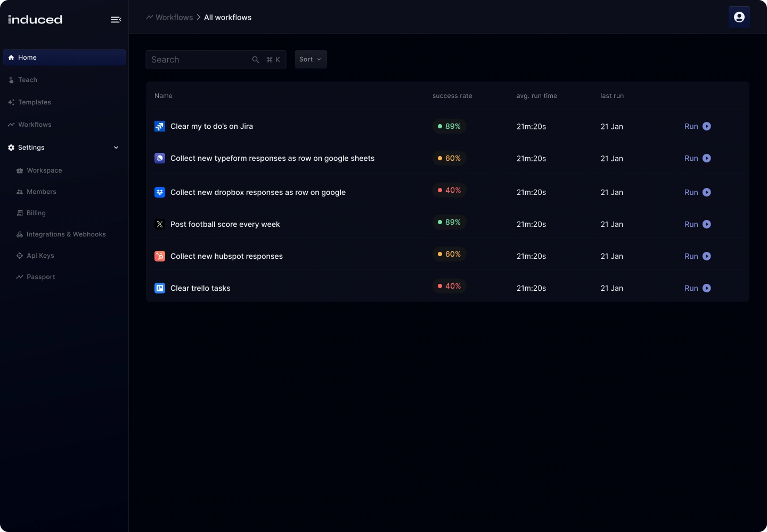Screen dimensions: 767x532
Task: Click the Templates sparkle icon
Action: (x=11, y=102)
